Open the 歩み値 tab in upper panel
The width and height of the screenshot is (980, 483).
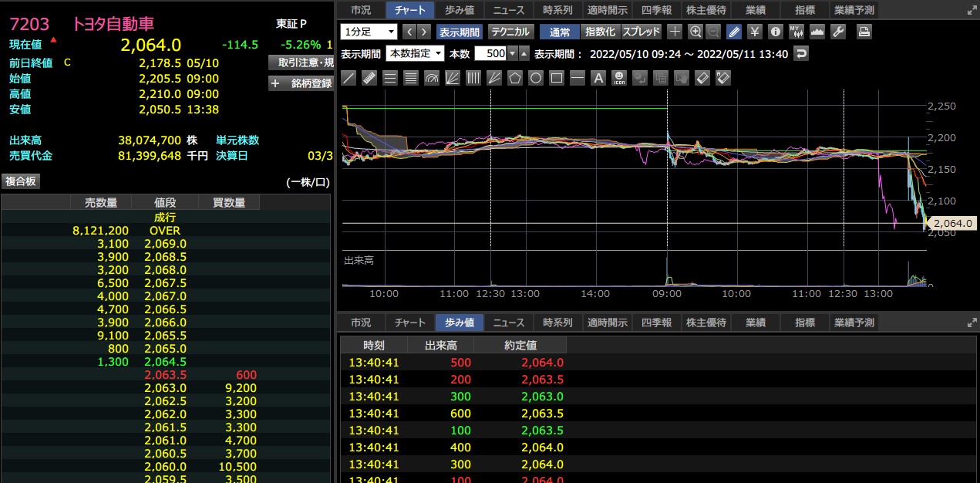point(460,10)
